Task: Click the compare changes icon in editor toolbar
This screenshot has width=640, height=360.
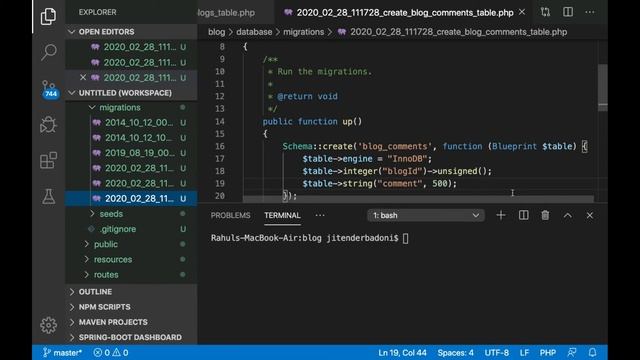Action: coord(545,12)
